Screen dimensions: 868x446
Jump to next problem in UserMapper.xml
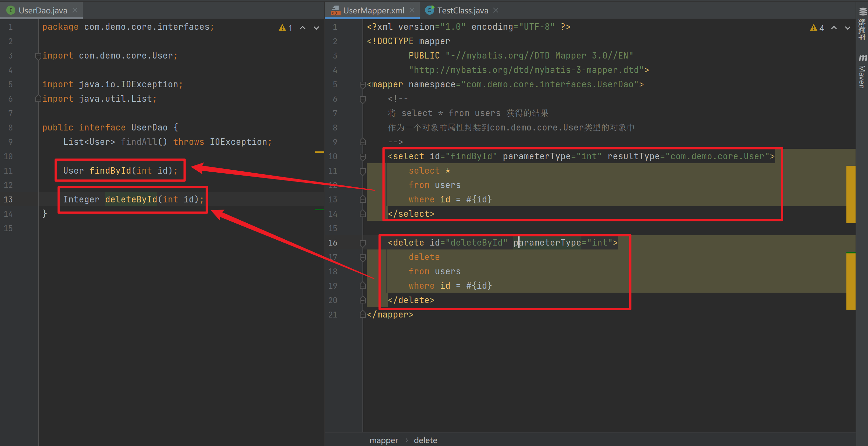(x=847, y=28)
